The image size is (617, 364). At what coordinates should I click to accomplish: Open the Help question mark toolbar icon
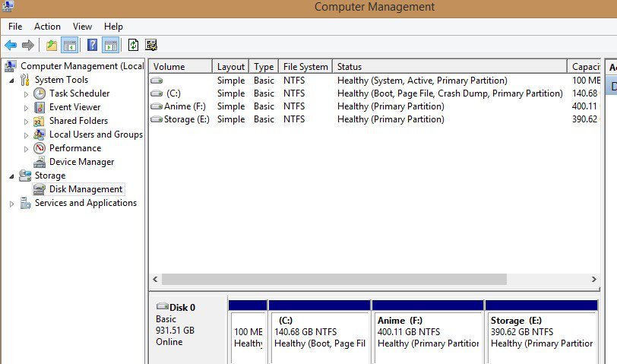92,45
